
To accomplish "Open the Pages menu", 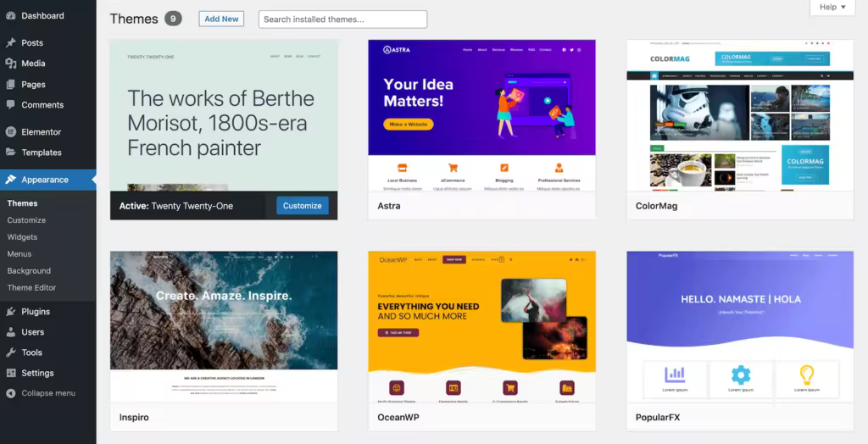I will click(x=48, y=84).
